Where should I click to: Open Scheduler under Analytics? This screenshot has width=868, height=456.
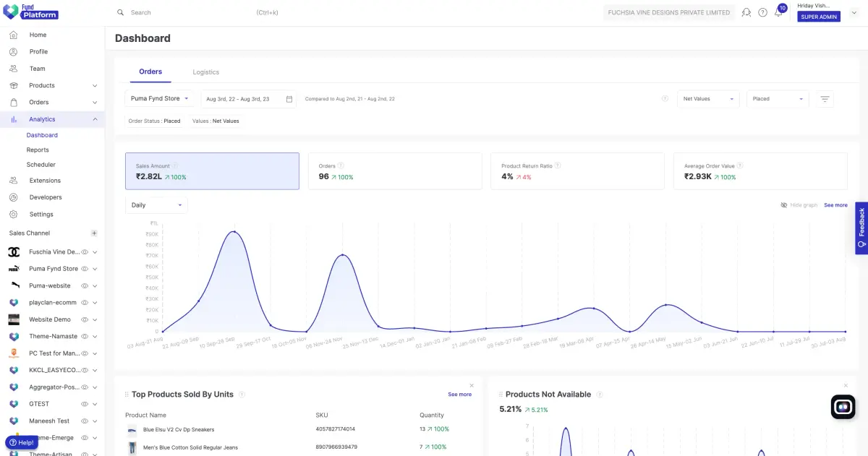pyautogui.click(x=41, y=165)
